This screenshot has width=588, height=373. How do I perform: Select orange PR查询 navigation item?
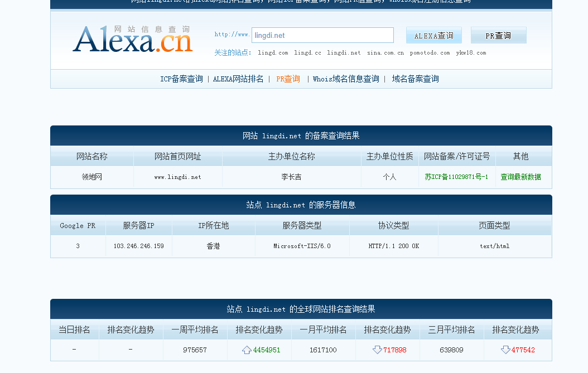click(288, 79)
